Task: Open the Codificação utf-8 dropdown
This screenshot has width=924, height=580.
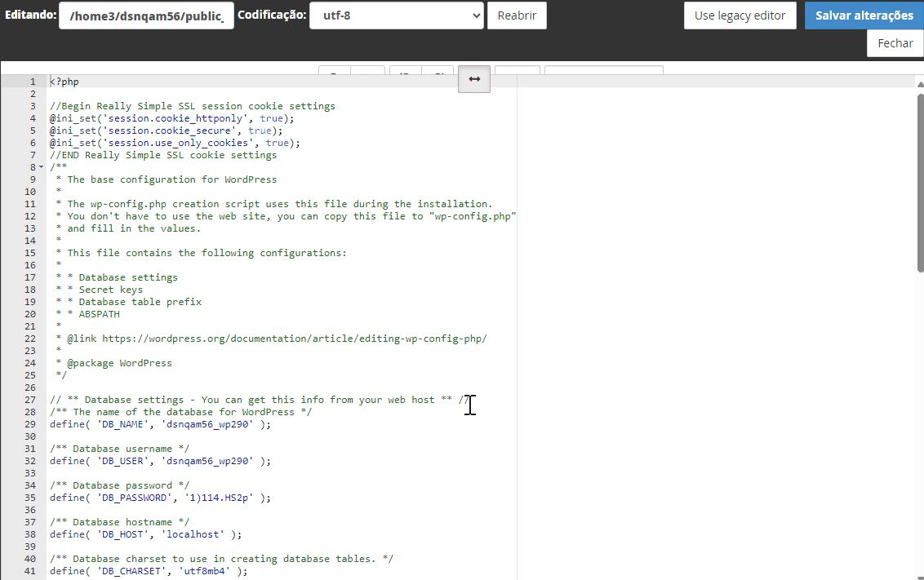Action: coord(397,15)
